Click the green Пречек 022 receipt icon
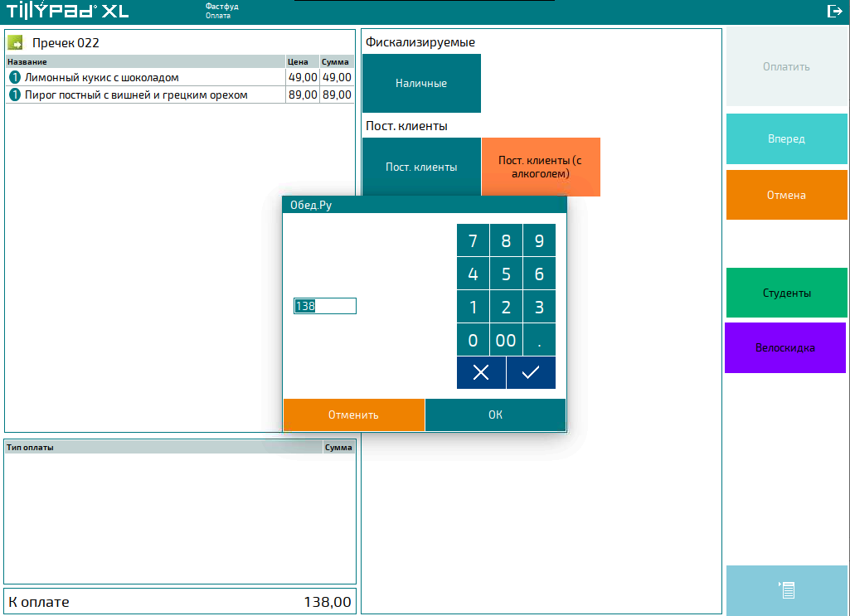The image size is (850, 616). point(16,42)
